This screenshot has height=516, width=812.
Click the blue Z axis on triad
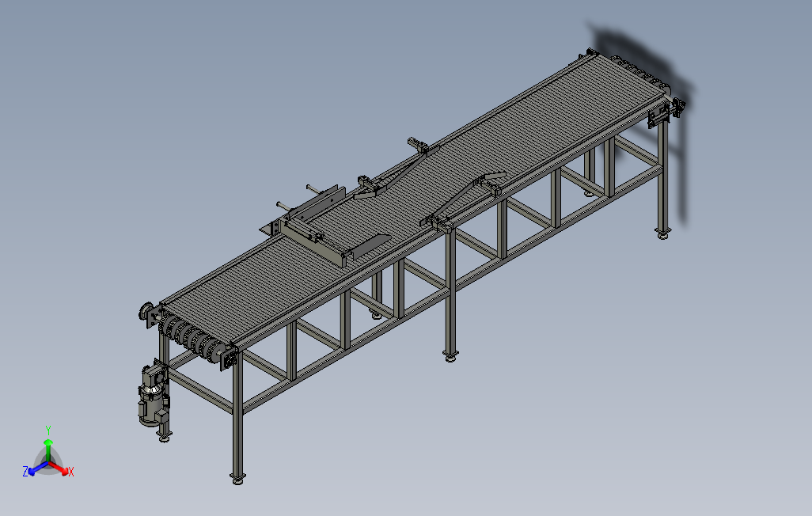pyautogui.click(x=38, y=468)
